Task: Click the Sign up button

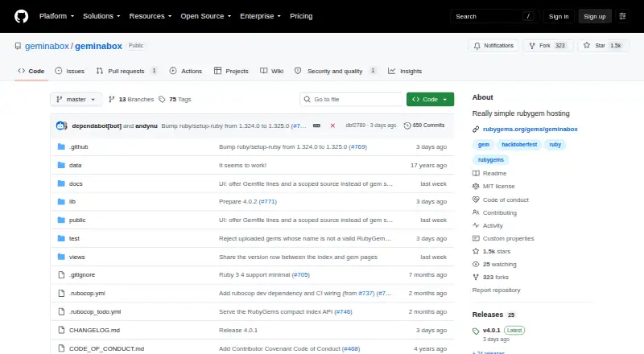Action: coord(595,16)
